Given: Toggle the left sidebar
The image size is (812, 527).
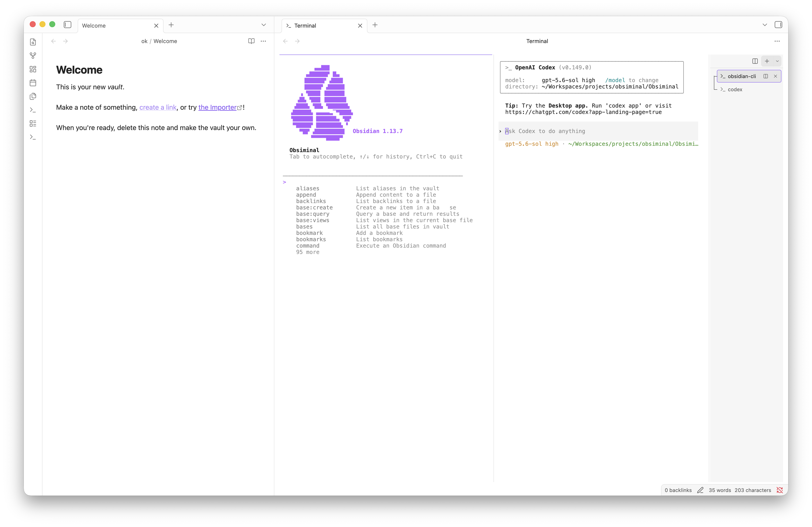Looking at the screenshot, I should (68, 25).
